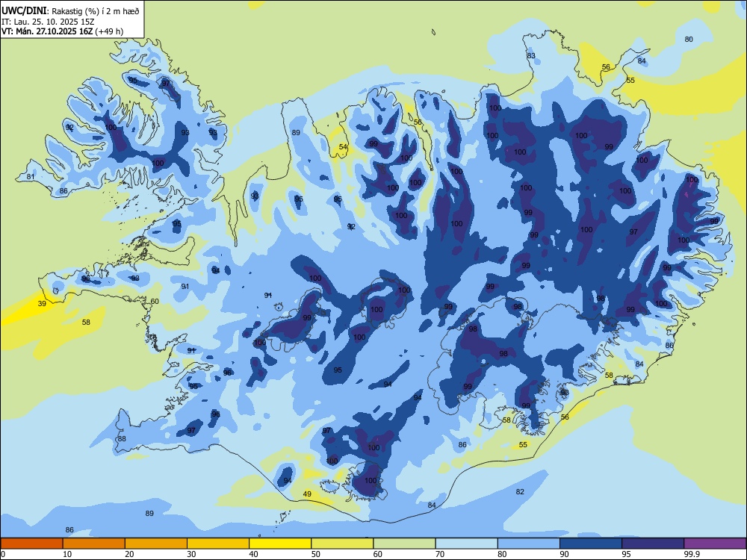Select the 82 value over the sea
The width and height of the screenshot is (747, 560).
click(x=520, y=491)
